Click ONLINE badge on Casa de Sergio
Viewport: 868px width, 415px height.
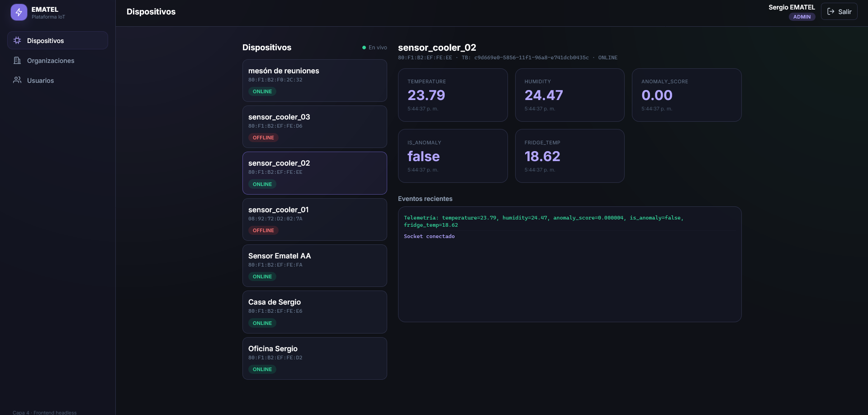262,323
